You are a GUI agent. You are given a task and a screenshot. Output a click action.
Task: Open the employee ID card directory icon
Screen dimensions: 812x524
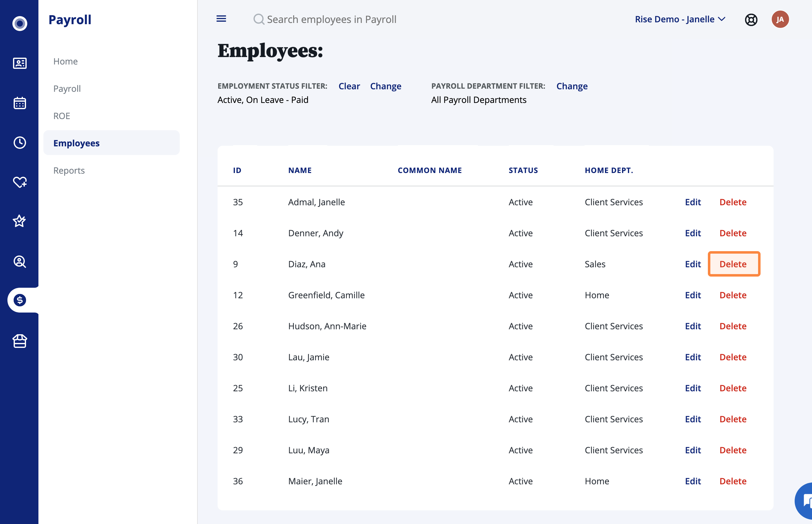click(20, 63)
